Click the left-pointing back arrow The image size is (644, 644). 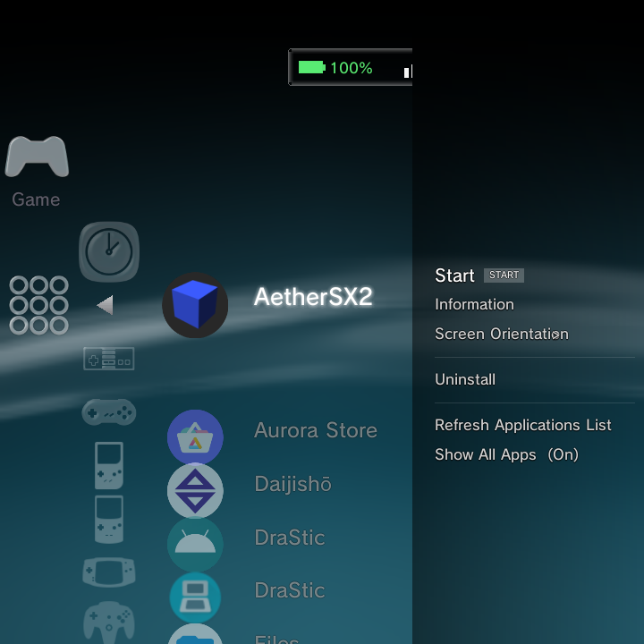pyautogui.click(x=106, y=305)
